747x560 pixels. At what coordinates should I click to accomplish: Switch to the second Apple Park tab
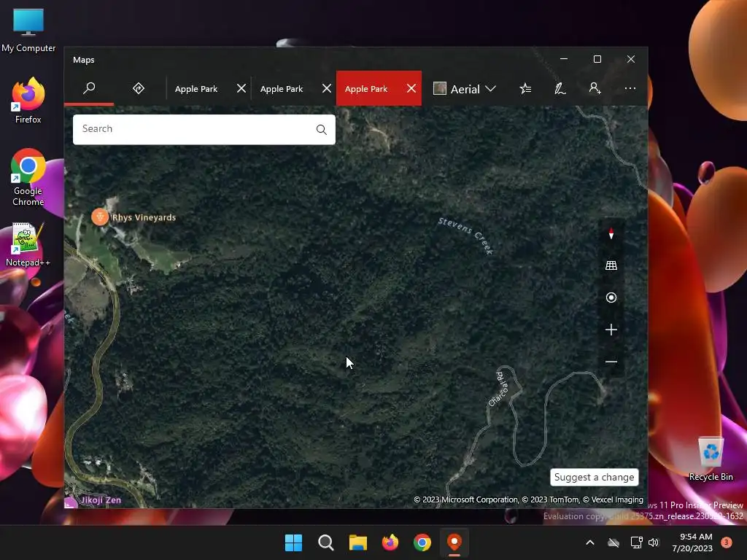pos(282,89)
